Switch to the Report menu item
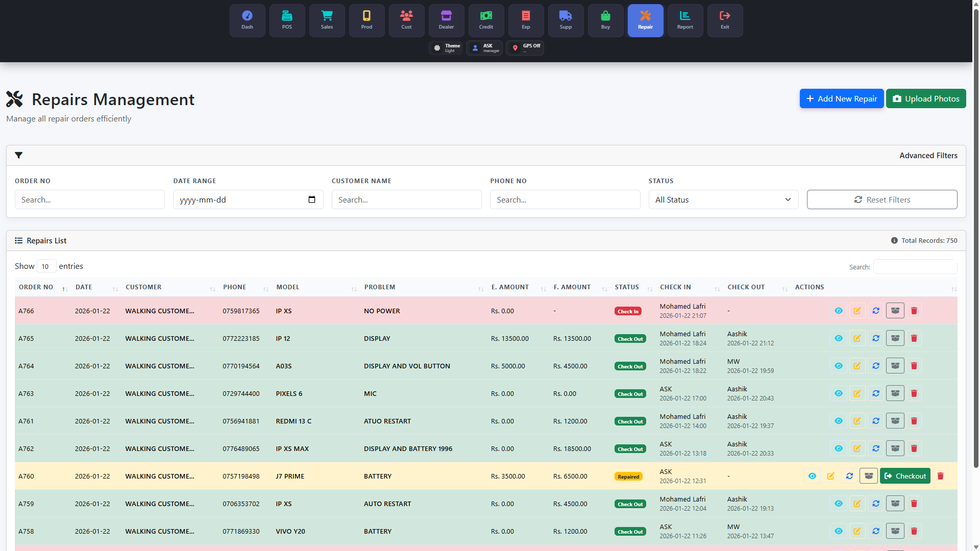This screenshot has width=980, height=551. point(685,20)
